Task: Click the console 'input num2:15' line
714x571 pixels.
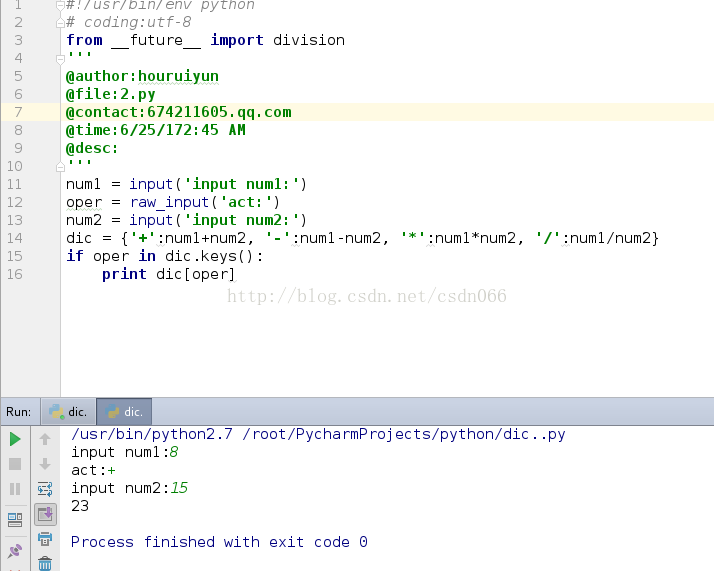Action: (x=129, y=488)
